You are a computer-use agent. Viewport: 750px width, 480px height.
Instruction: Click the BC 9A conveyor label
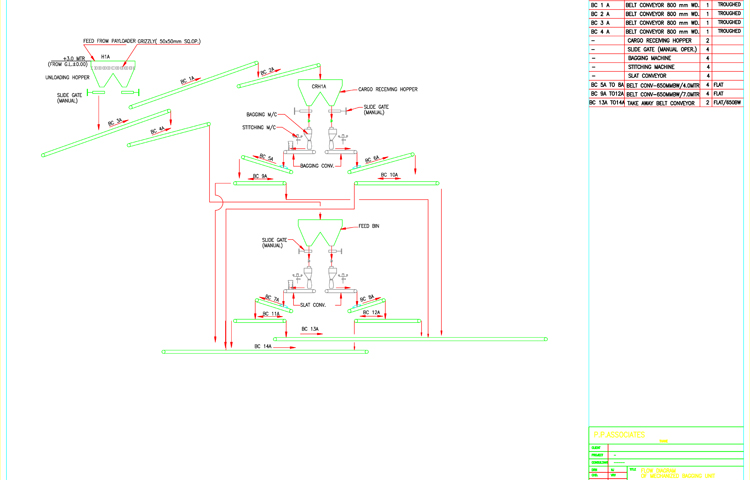[260, 176]
